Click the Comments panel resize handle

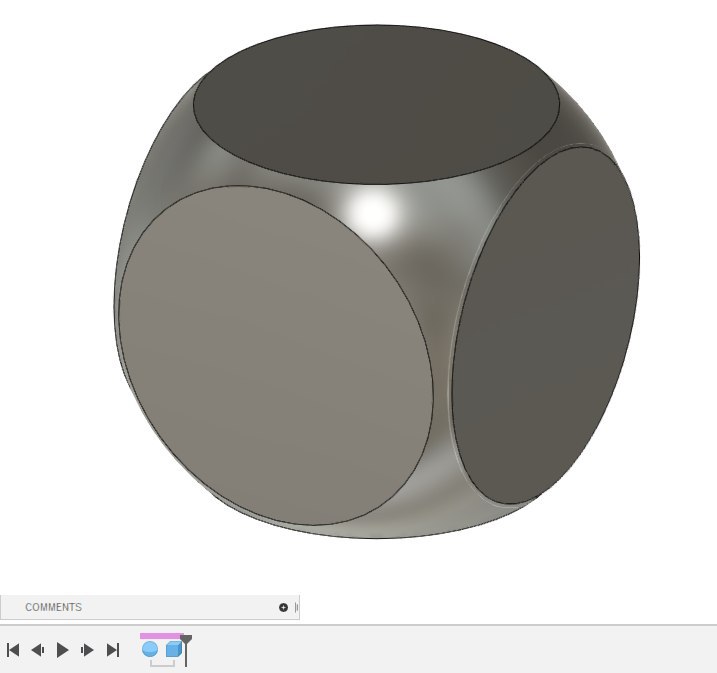[296, 607]
